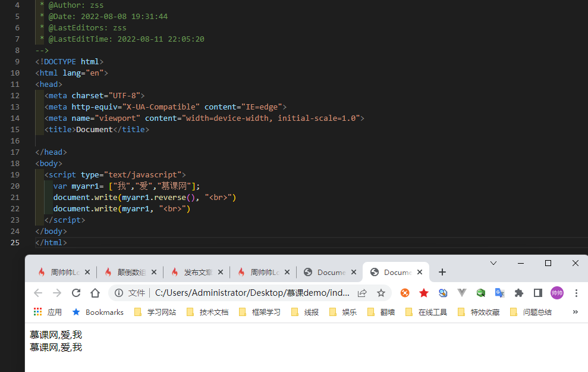Viewport: 588px width, 372px height.
Task: Click line number 20 in the editor
Action: click(15, 186)
